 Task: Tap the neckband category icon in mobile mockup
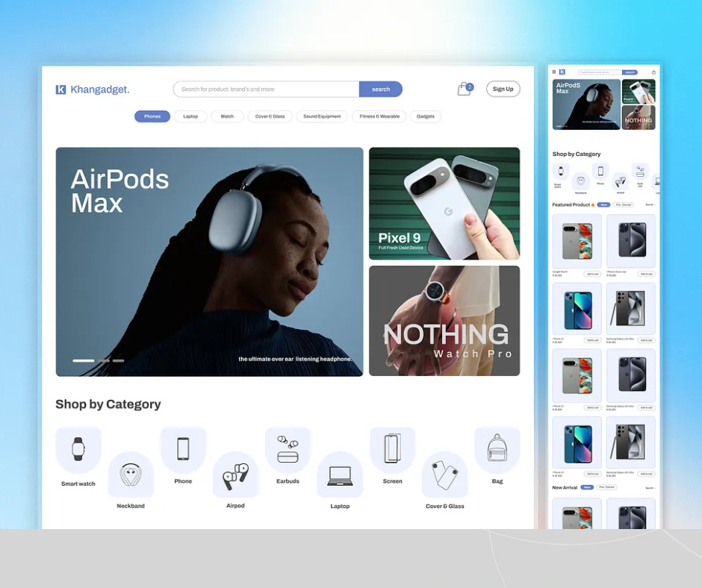[581, 181]
